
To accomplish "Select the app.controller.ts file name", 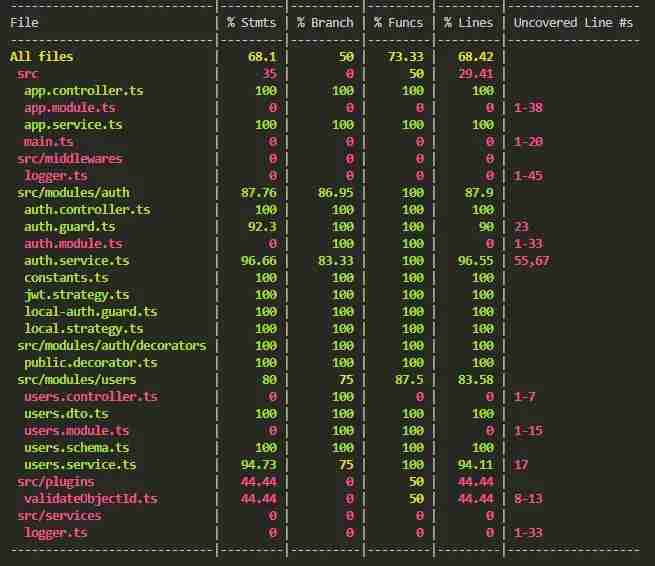I will pos(84,91).
